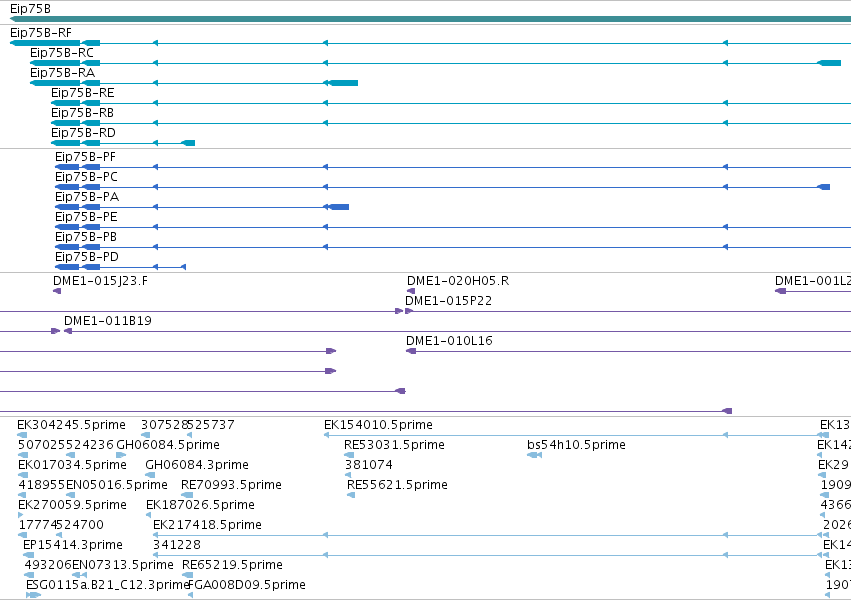Select the Eip75B-RA transcript label

coord(62,73)
